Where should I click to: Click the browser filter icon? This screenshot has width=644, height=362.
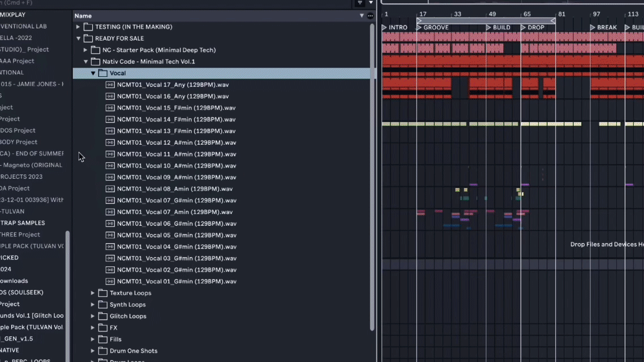coord(359,3)
